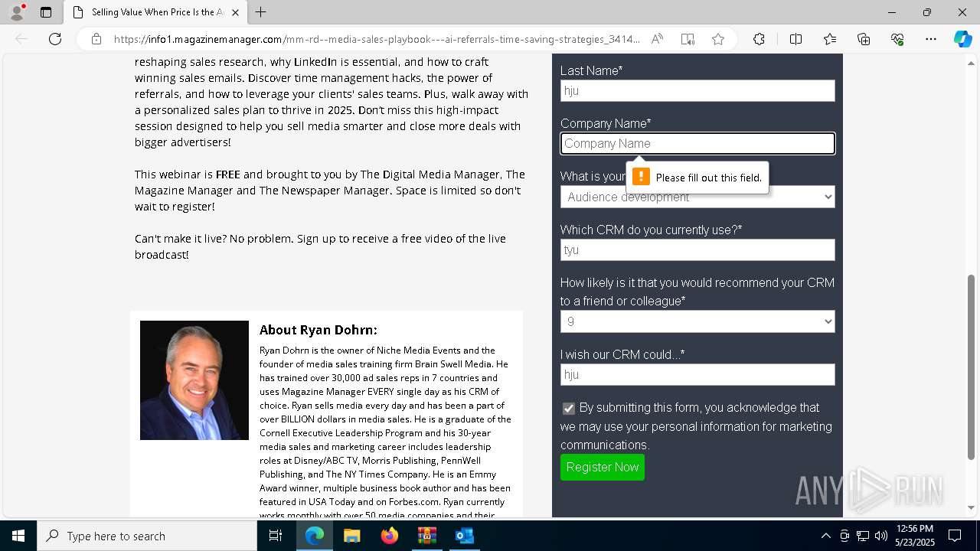This screenshot has height=551, width=980.
Task: Select the Selling Value tab
Action: click(156, 12)
